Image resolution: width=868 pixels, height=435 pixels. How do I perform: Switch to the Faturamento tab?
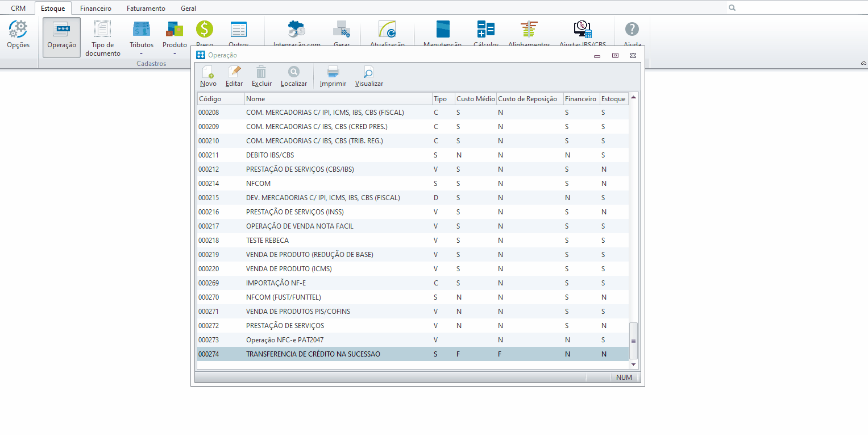click(146, 9)
